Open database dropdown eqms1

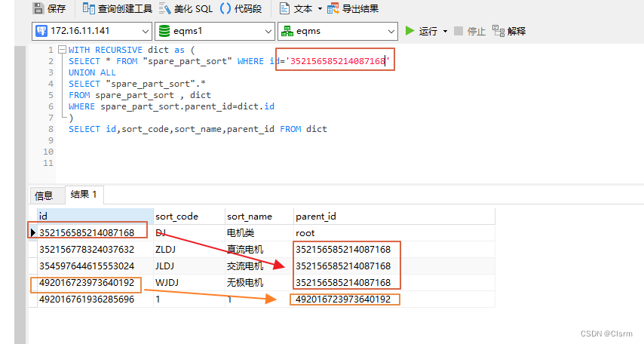click(x=215, y=31)
